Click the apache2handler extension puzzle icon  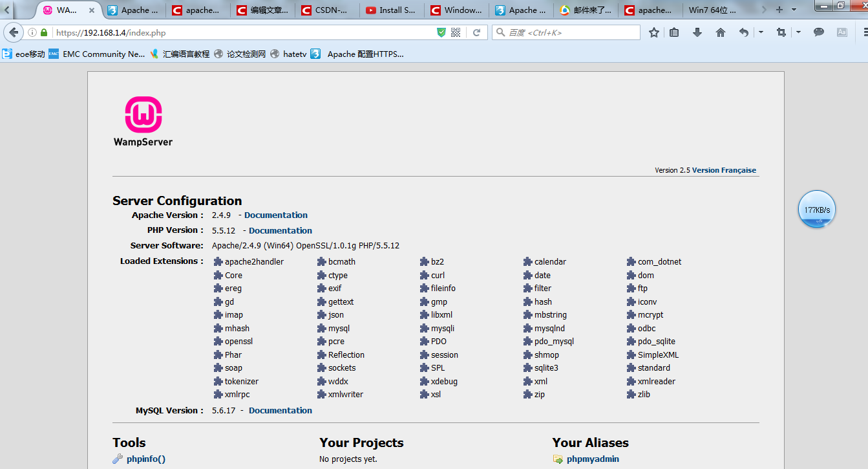[x=219, y=262]
